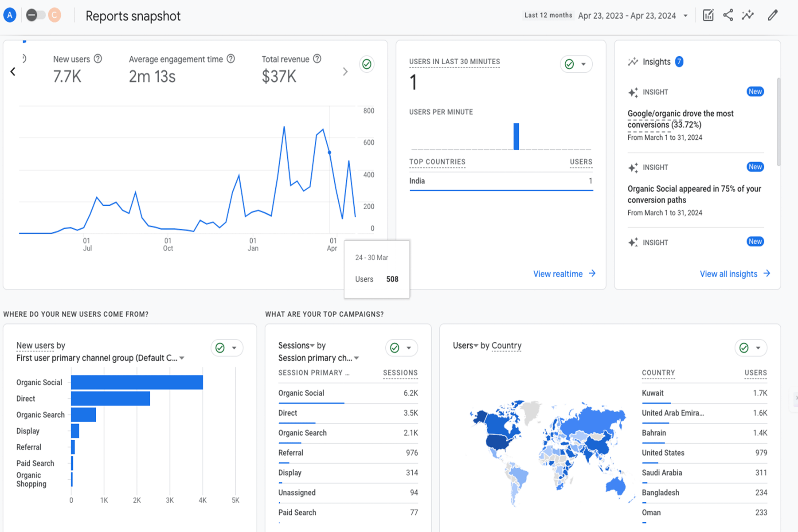
Task: Click the Country dimension selector
Action: [506, 345]
